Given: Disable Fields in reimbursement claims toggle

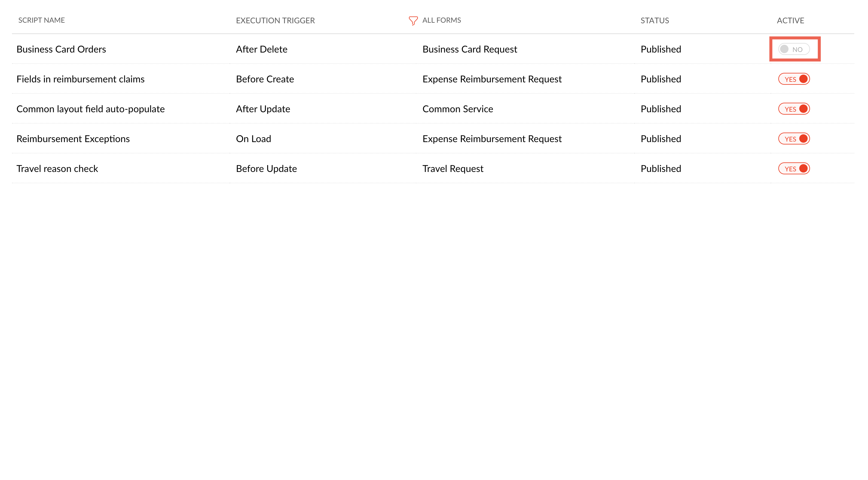Looking at the screenshot, I should point(794,79).
